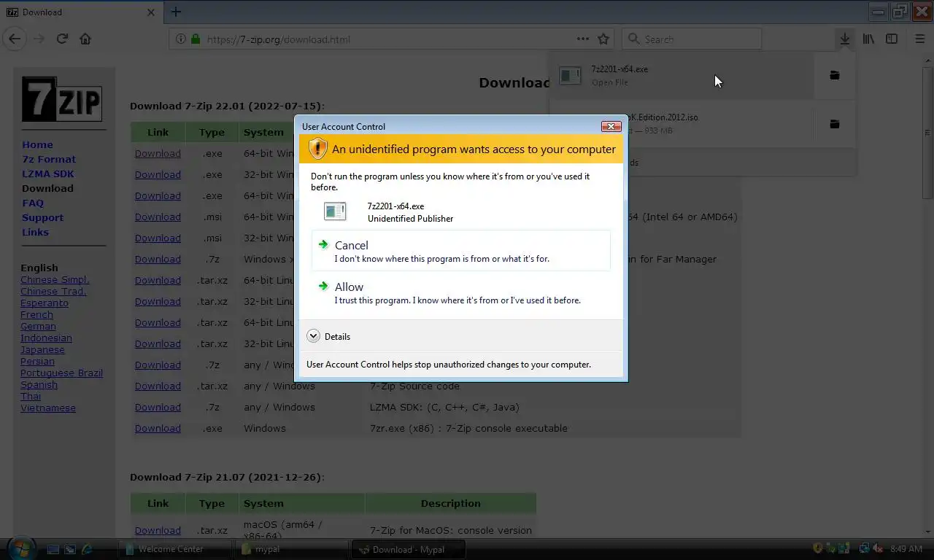Open a new tab with the plus button
Image resolution: width=934 pixels, height=560 pixels.
tap(176, 12)
